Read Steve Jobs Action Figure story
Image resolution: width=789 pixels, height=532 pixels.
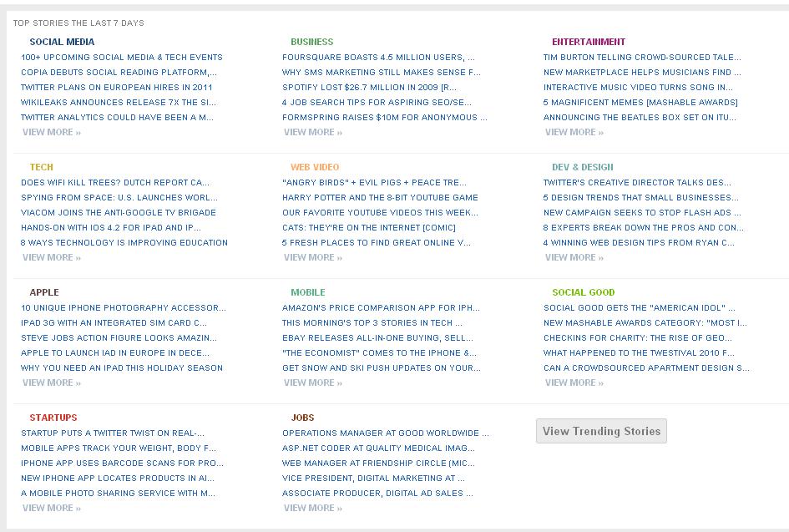(x=119, y=337)
